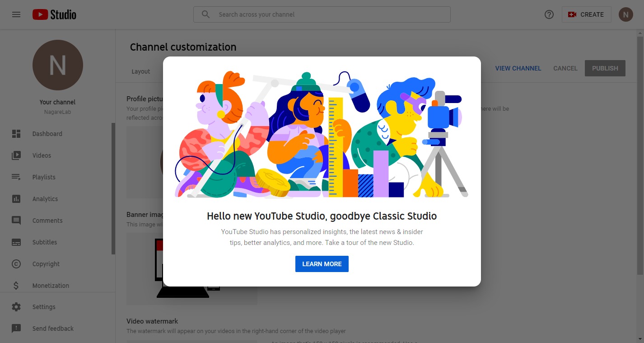
Task: Click Send feedback label
Action: [53, 329]
